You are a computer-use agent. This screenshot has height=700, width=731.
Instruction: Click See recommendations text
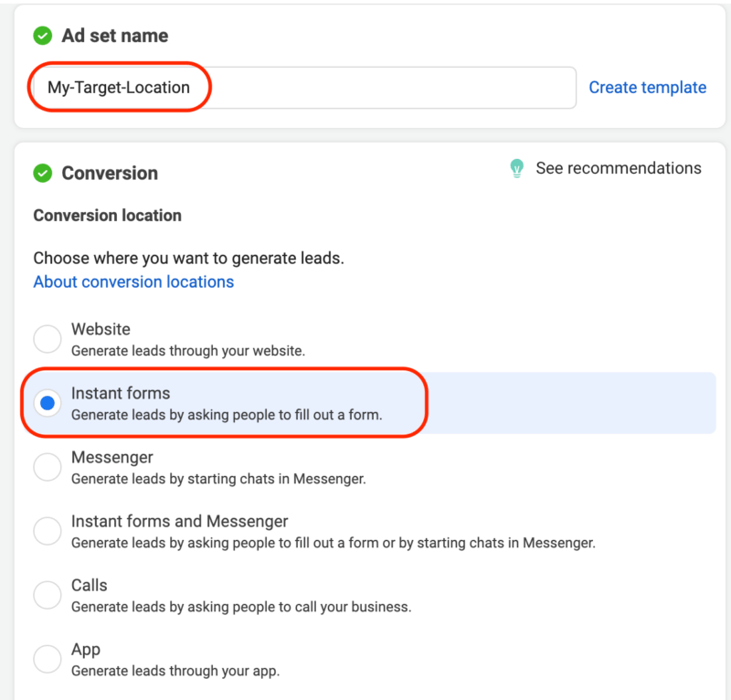pos(619,168)
